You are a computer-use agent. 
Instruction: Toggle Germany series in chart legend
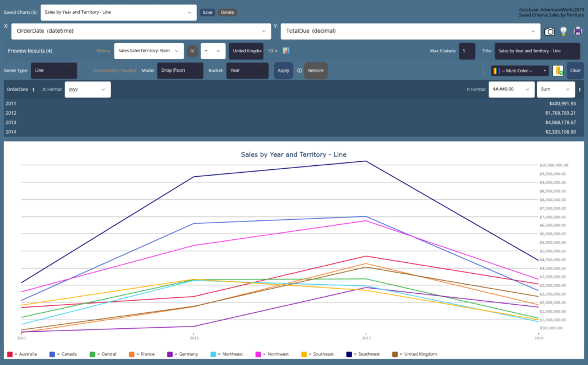(183, 354)
